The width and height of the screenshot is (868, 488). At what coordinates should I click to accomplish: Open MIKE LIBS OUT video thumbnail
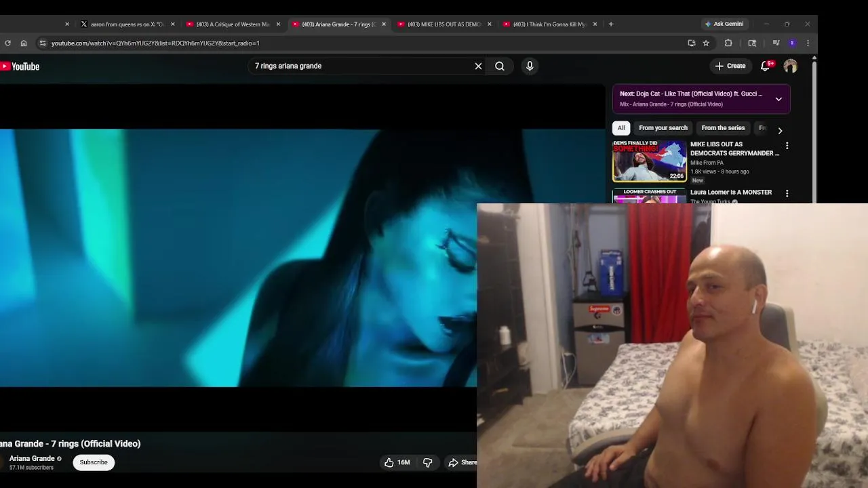click(650, 161)
